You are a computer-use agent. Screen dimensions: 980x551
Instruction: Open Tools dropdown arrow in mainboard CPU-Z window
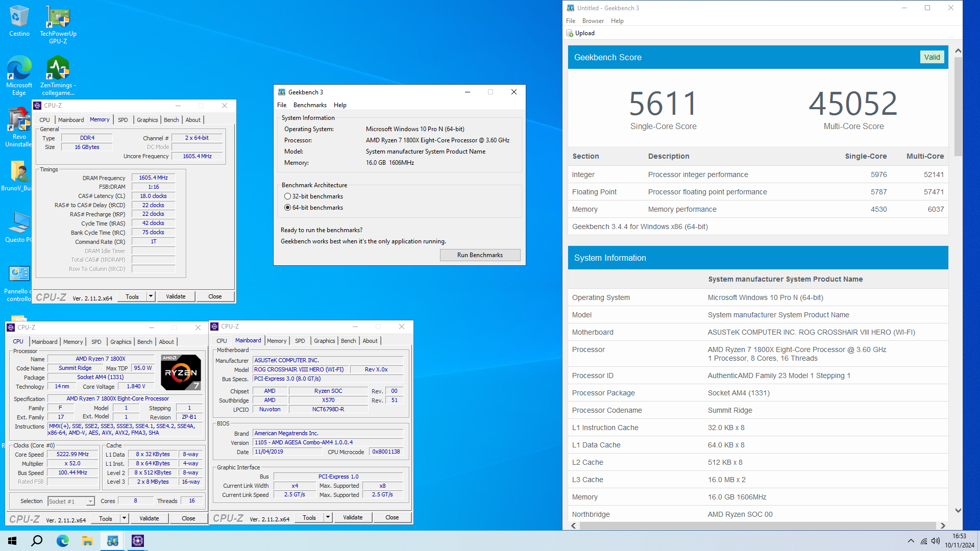(x=328, y=517)
